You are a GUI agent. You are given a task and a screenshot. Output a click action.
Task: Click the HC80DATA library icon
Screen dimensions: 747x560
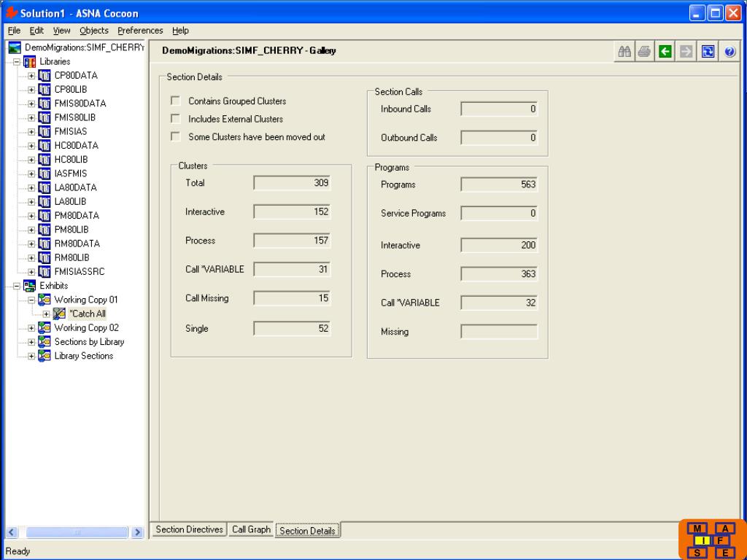[x=44, y=145]
